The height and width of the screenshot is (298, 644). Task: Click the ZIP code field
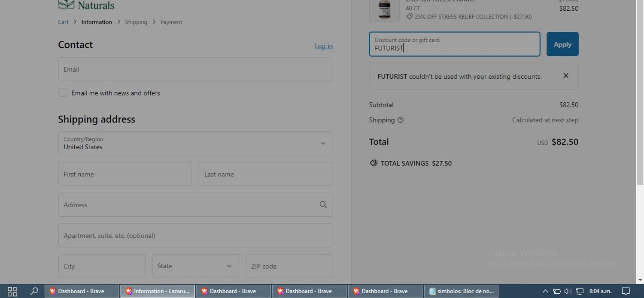(289, 266)
